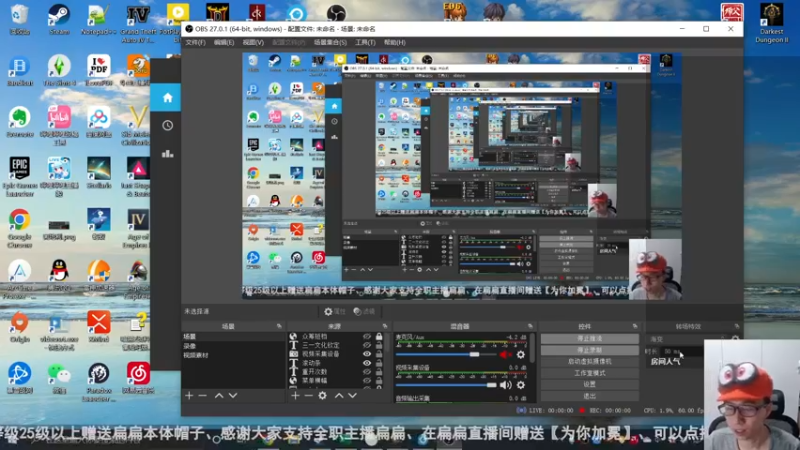Click bar chart stats icon in sidebar window

pyautogui.click(x=167, y=153)
